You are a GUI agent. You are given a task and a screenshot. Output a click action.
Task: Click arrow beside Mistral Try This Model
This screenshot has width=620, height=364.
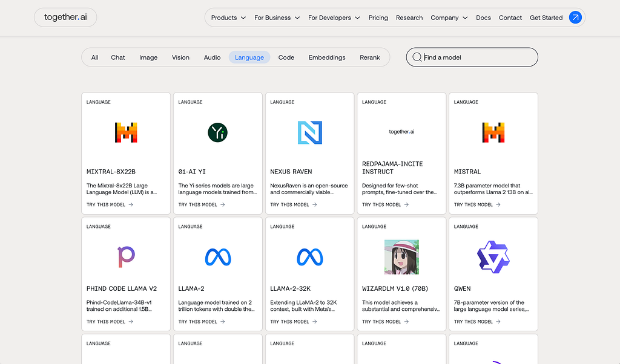pos(498,204)
